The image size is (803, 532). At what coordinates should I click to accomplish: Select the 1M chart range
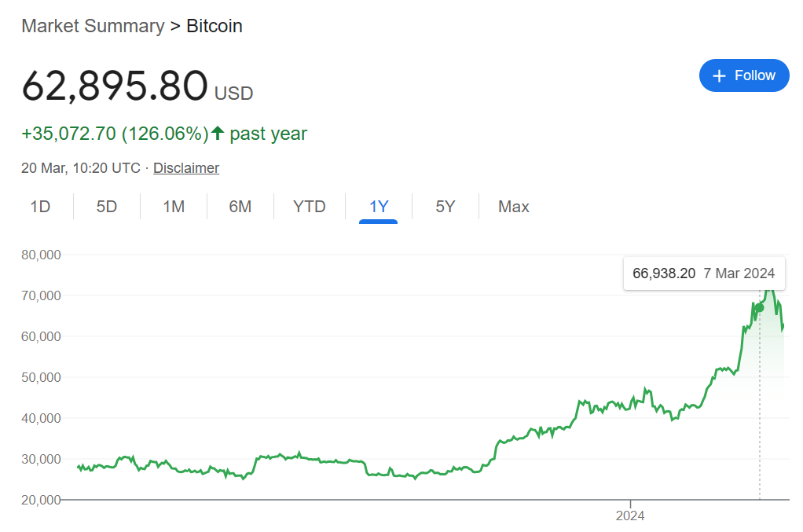click(174, 207)
